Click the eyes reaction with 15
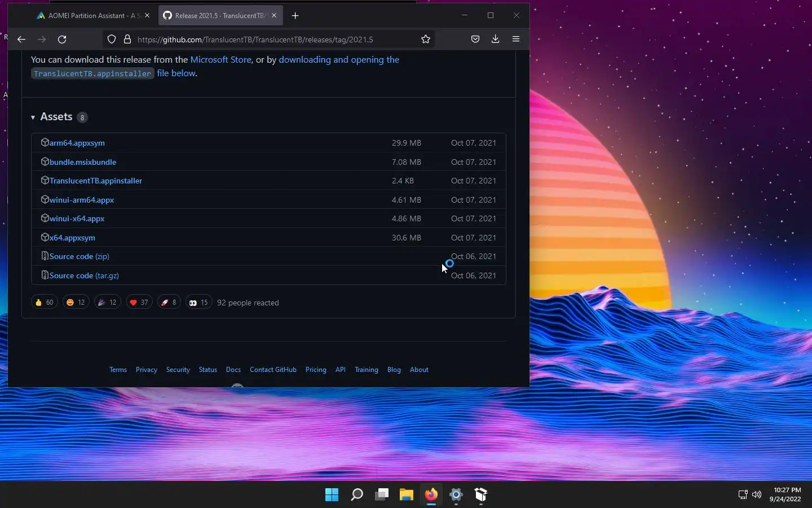Image resolution: width=812 pixels, height=508 pixels. (x=198, y=303)
